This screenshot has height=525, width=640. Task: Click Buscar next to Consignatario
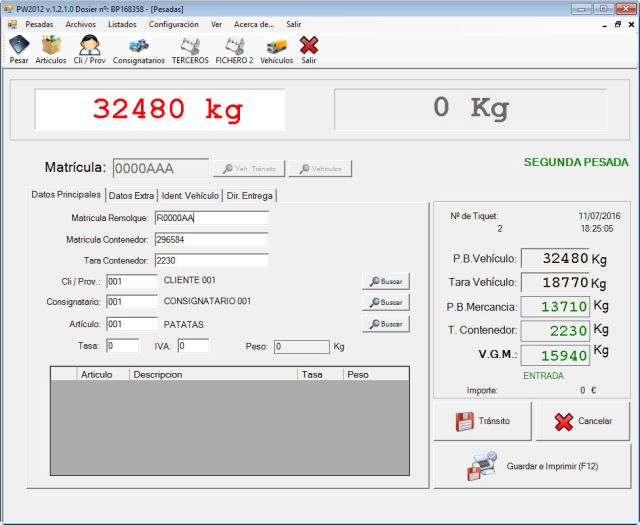pyautogui.click(x=386, y=302)
